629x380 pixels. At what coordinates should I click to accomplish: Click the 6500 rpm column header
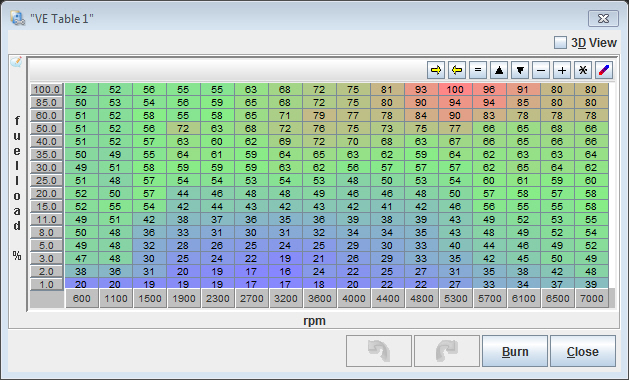pyautogui.click(x=558, y=299)
